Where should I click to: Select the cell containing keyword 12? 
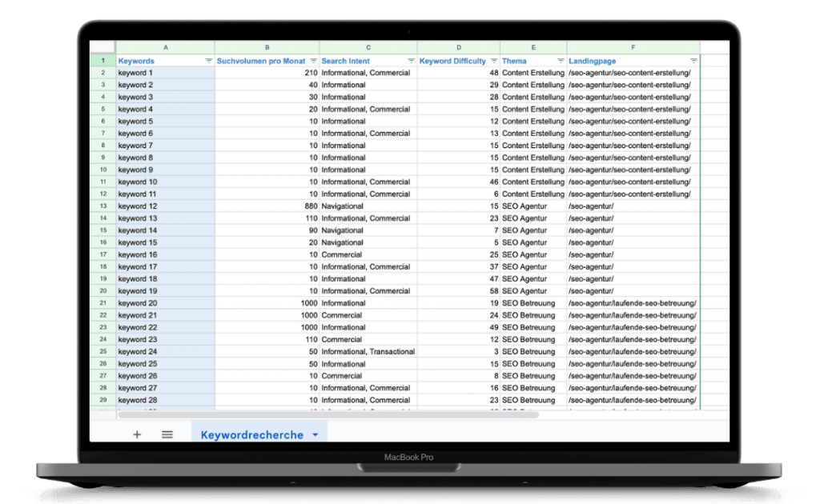point(165,206)
